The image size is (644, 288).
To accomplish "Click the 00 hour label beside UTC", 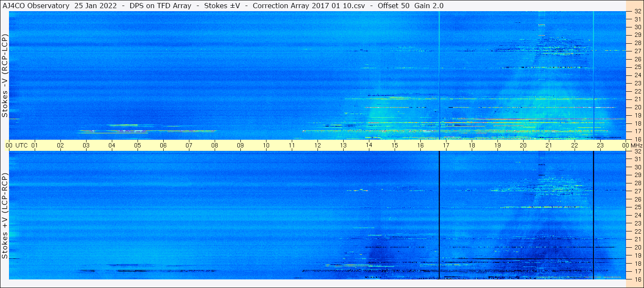I will pos(9,145).
